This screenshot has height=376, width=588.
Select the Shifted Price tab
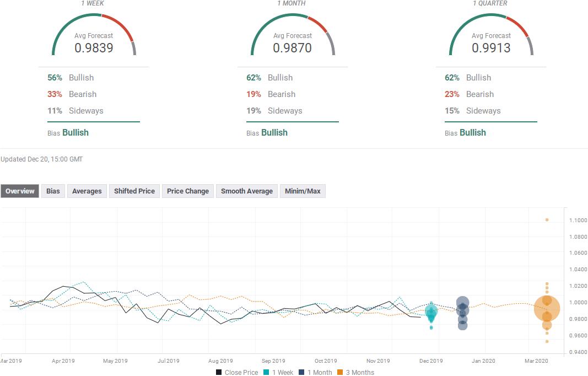tap(134, 191)
